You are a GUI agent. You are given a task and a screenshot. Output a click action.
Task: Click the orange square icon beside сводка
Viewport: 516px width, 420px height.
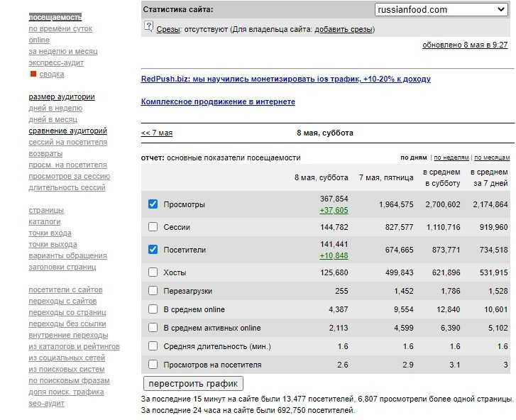33,74
